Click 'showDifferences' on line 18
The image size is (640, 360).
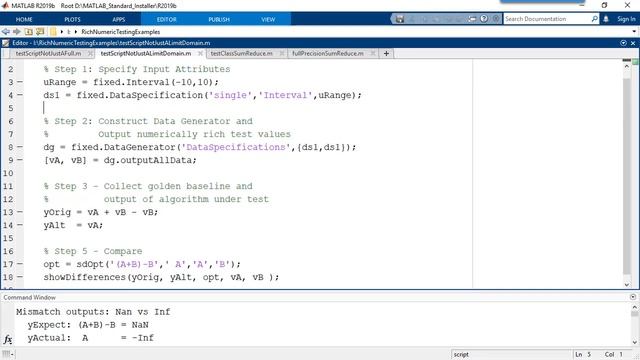(x=84, y=277)
